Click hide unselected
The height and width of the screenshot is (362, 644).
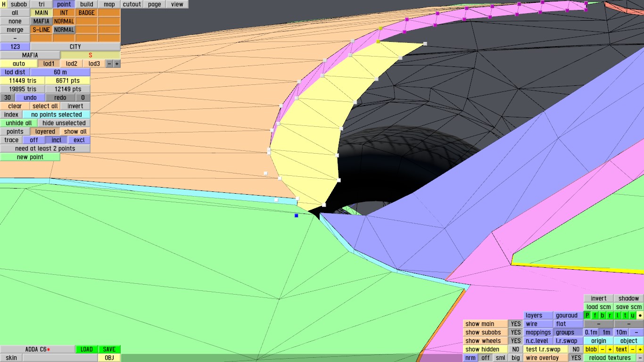tap(64, 123)
